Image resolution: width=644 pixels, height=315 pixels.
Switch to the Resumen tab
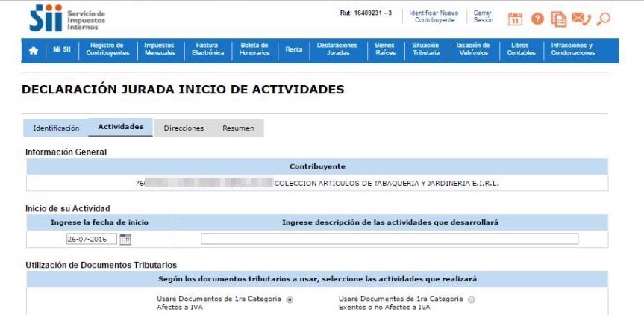tap(238, 128)
